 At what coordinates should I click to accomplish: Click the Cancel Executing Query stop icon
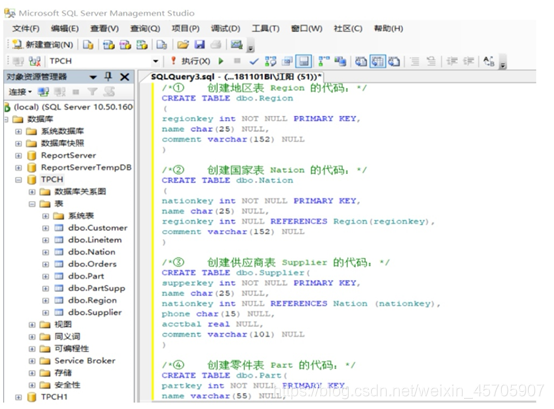click(237, 61)
